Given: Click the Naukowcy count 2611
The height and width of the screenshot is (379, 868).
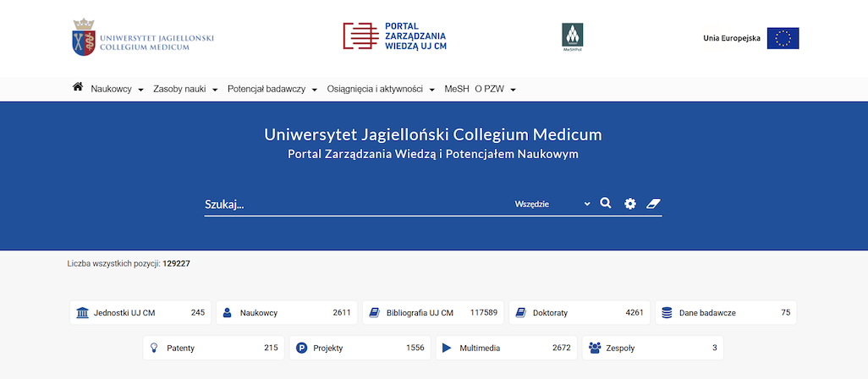Looking at the screenshot, I should pyautogui.click(x=342, y=313).
